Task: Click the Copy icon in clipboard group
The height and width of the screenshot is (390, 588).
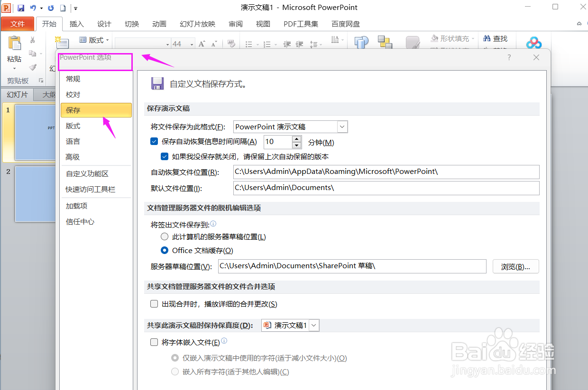Action: pyautogui.click(x=32, y=54)
